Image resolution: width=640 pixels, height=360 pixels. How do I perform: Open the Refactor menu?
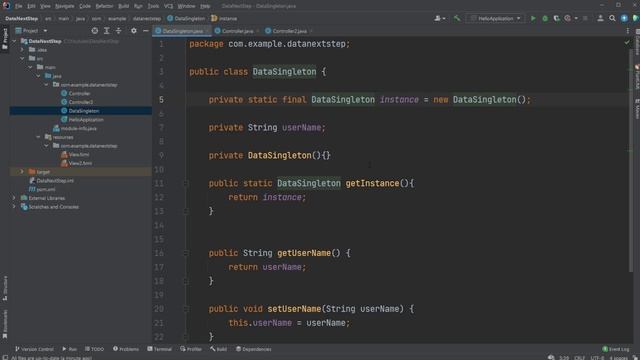click(x=104, y=6)
